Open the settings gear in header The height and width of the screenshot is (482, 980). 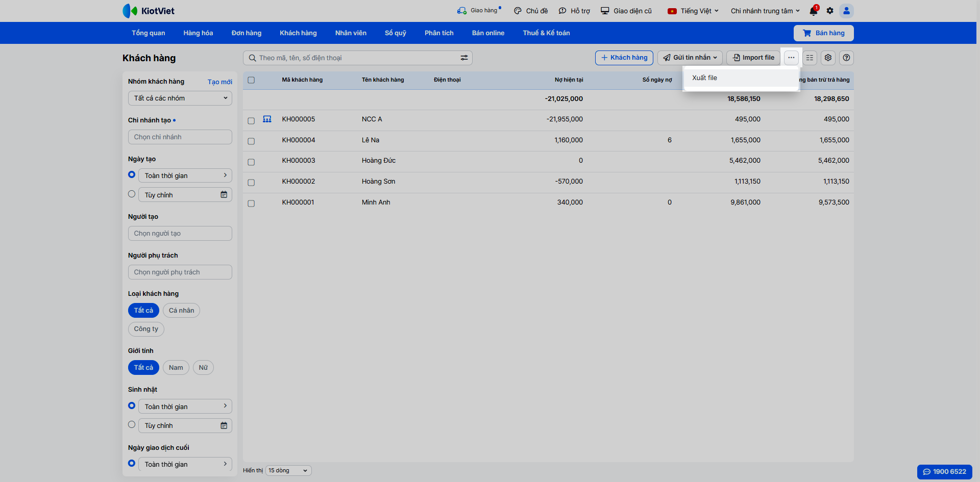click(830, 11)
